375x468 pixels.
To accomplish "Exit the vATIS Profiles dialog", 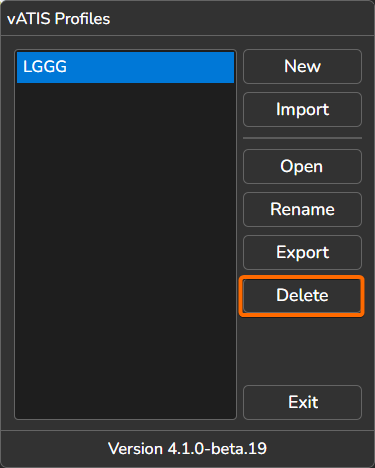I will pyautogui.click(x=302, y=402).
